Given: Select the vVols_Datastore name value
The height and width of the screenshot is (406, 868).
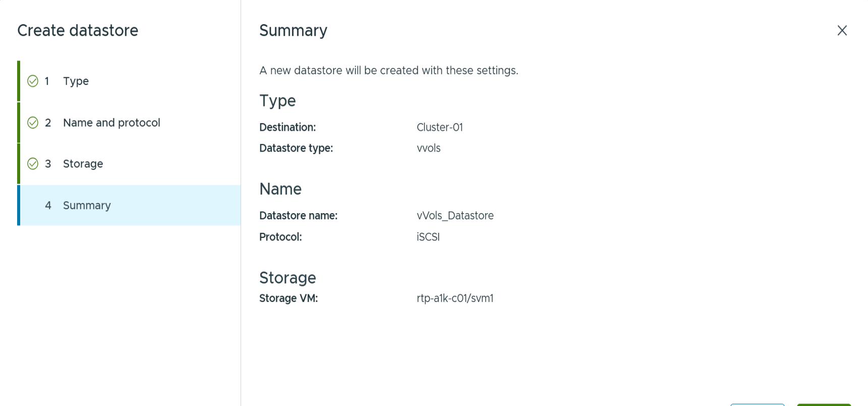Looking at the screenshot, I should point(455,216).
